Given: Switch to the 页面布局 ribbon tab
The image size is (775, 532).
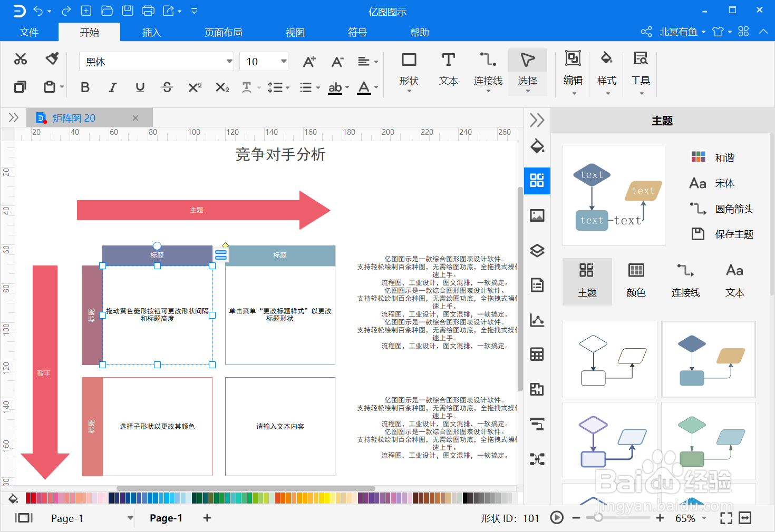Looking at the screenshot, I should (x=224, y=32).
